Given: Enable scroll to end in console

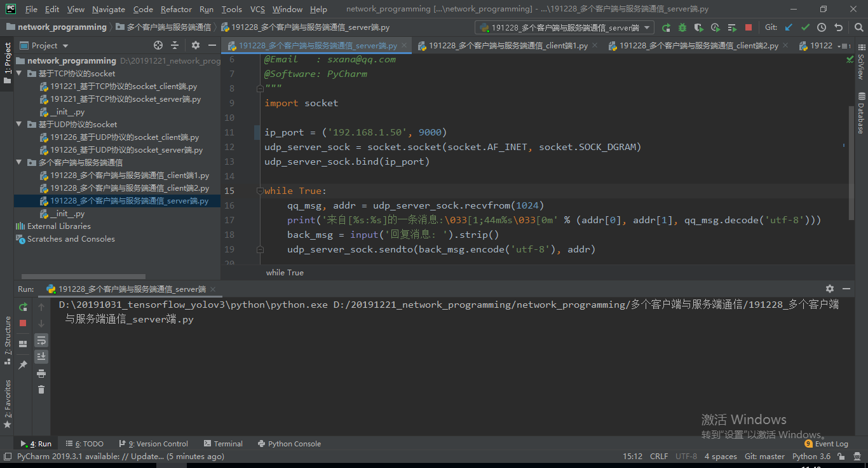Looking at the screenshot, I should [41, 357].
